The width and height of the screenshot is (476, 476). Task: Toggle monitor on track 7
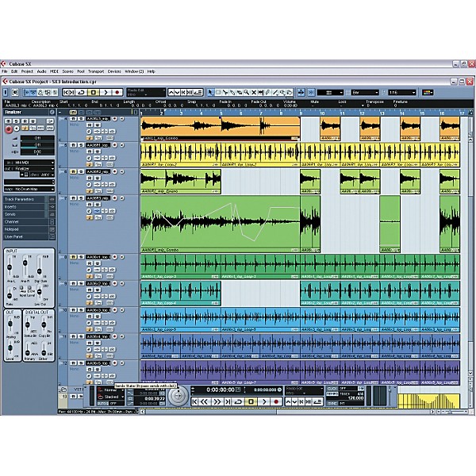(122, 198)
